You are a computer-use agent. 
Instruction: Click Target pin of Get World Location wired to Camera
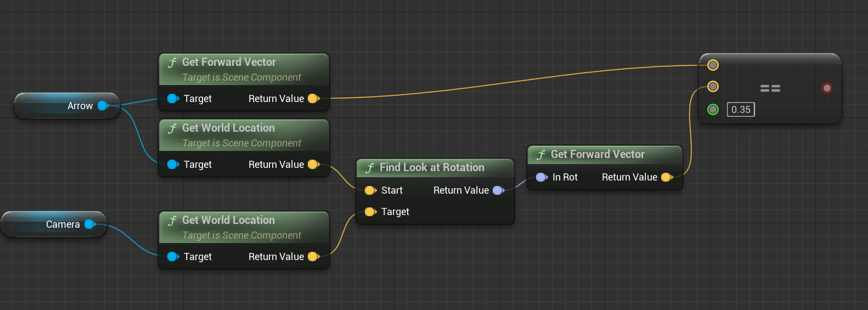coord(172,257)
